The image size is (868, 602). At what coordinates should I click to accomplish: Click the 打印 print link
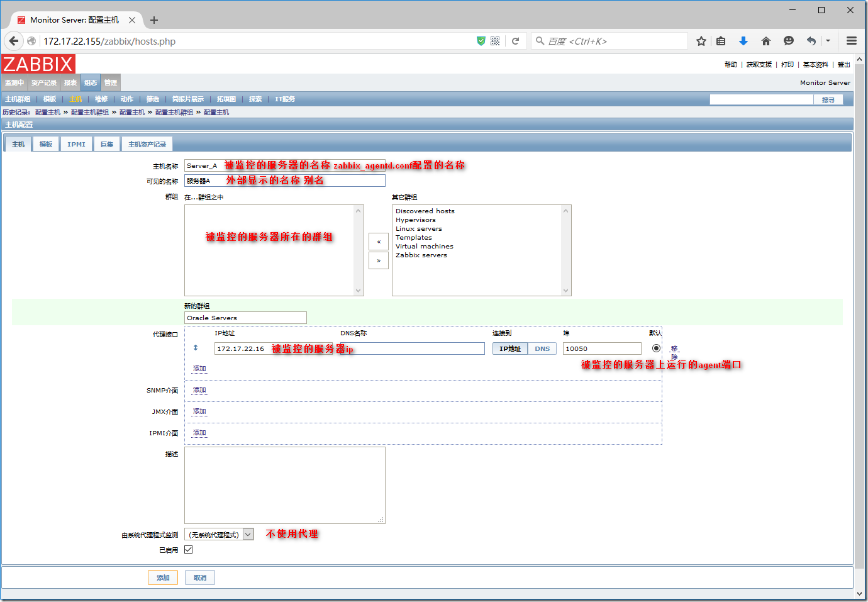click(787, 64)
